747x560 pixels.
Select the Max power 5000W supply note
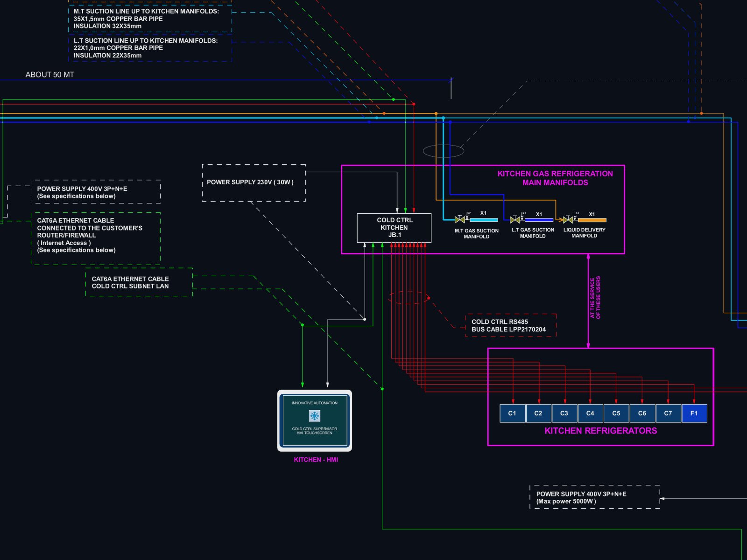[x=595, y=497]
